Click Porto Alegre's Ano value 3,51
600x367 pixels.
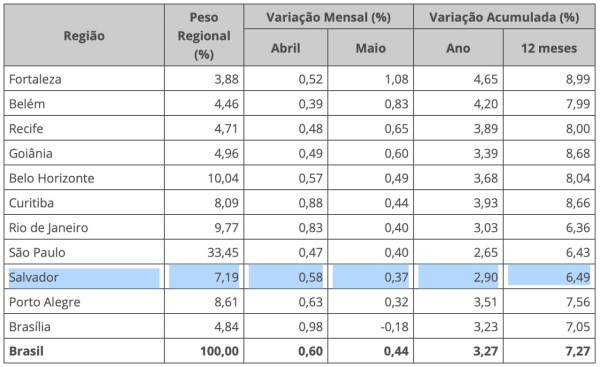pos(486,302)
